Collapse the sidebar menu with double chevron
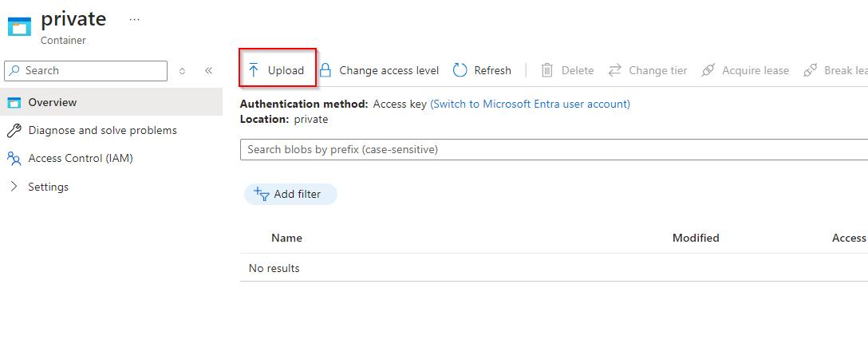The height and width of the screenshot is (351, 868). point(208,70)
